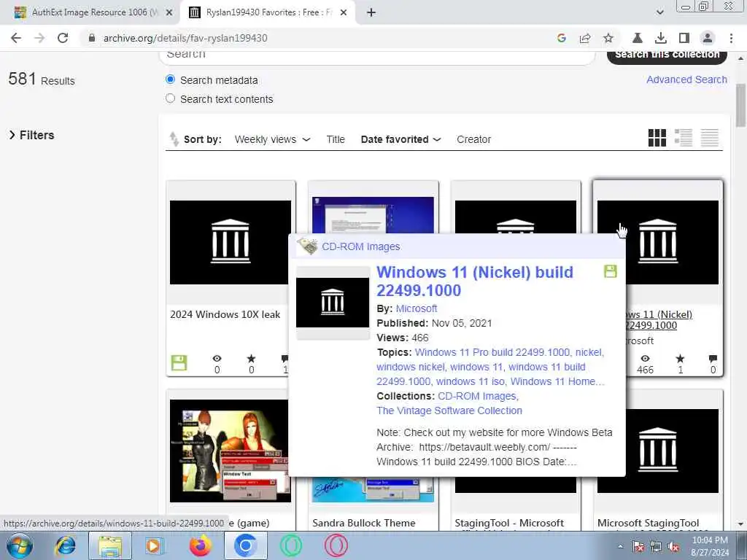This screenshot has height=560, width=747.
Task: Reload the archive.org page
Action: [63, 38]
